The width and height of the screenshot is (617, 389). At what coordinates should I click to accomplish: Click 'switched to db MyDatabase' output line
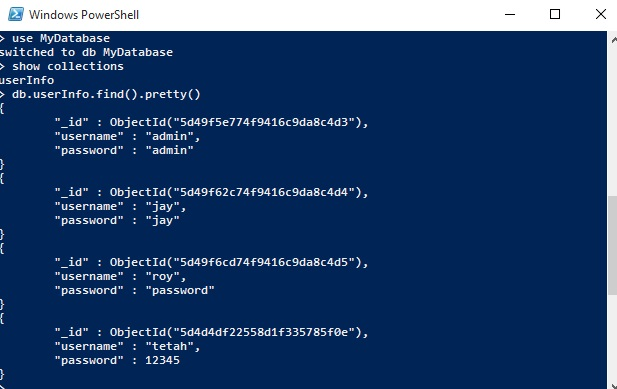coord(86,52)
